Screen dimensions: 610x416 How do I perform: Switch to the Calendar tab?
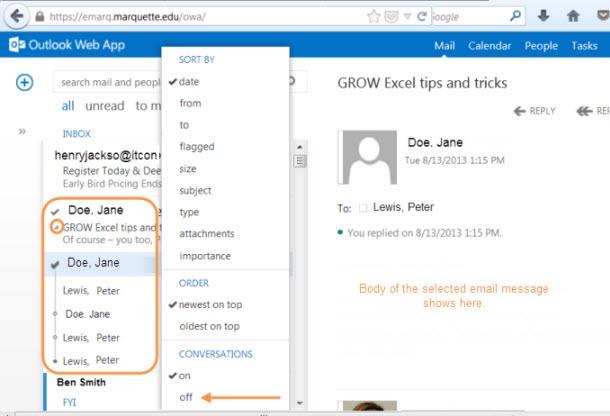(489, 46)
